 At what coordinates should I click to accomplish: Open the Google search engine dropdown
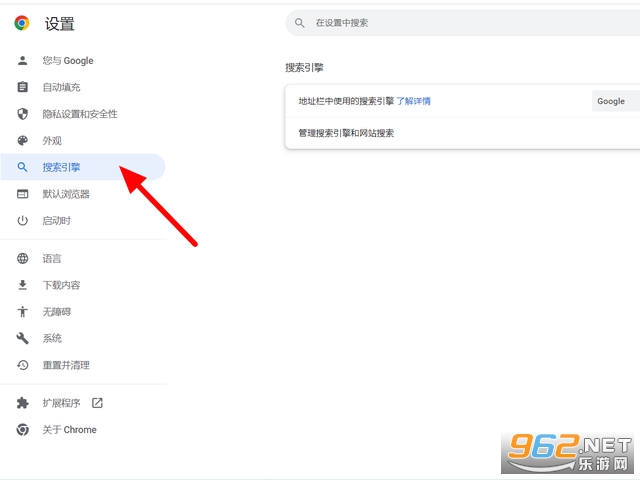615,101
